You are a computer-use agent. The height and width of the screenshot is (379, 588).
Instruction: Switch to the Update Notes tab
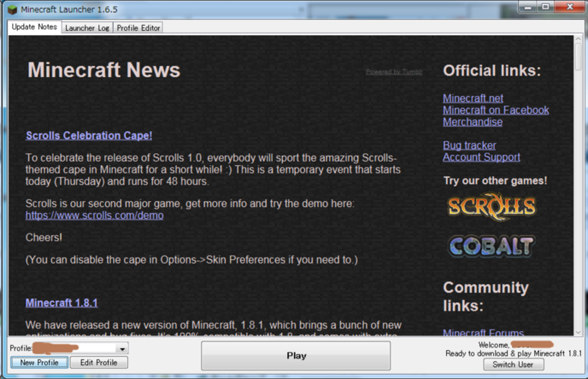(34, 27)
